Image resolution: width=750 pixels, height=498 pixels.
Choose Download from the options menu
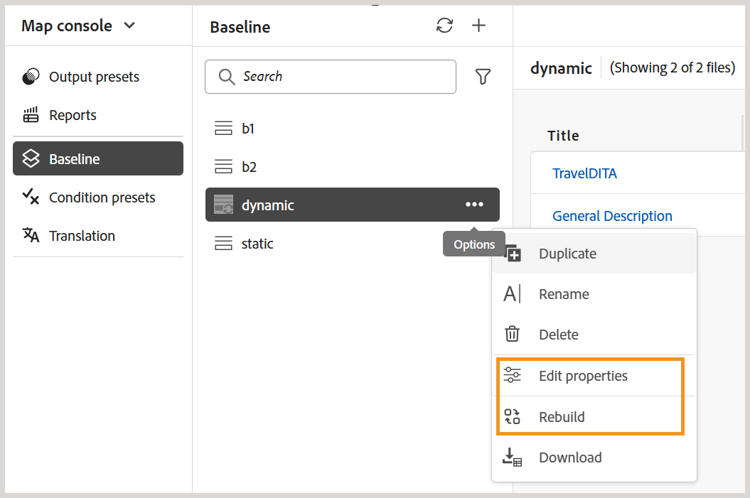[x=570, y=458]
